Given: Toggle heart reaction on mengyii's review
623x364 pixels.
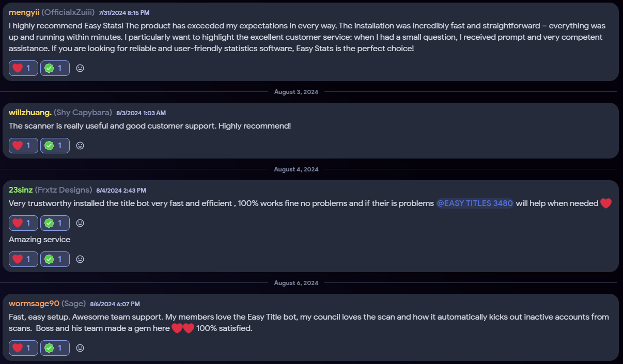Looking at the screenshot, I should (x=23, y=68).
